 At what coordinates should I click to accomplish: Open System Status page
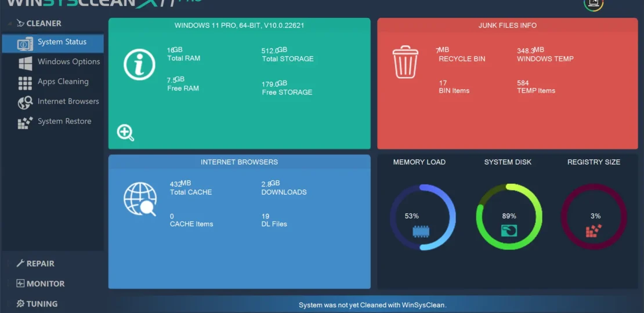53,43
